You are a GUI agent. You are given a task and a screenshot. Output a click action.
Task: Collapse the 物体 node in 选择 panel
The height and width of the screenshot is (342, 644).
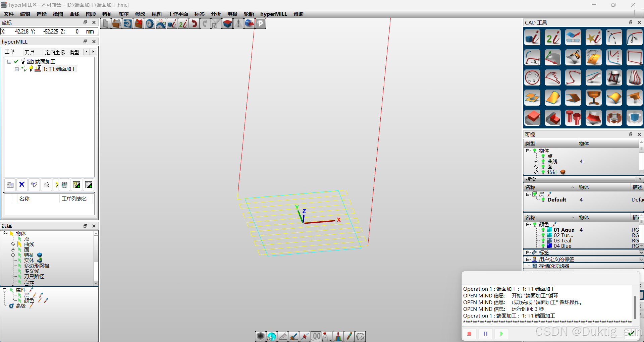[x=5, y=233]
